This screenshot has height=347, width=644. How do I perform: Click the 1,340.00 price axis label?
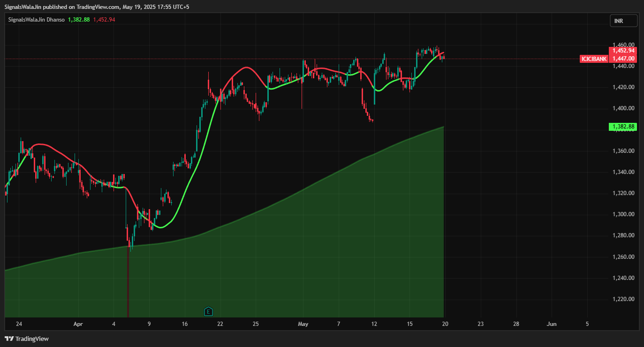coord(623,172)
